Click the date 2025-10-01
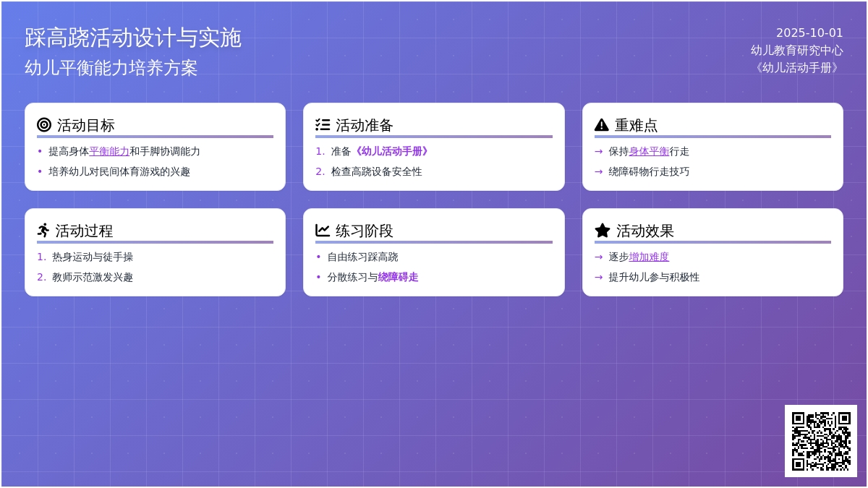Screen dimensions: 868x488 point(809,33)
